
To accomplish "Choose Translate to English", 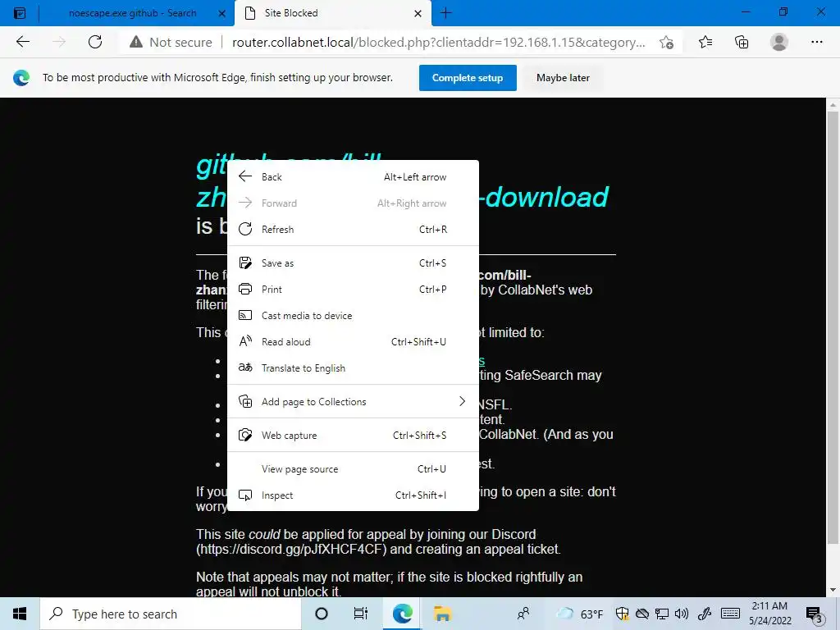I will click(x=353, y=368).
